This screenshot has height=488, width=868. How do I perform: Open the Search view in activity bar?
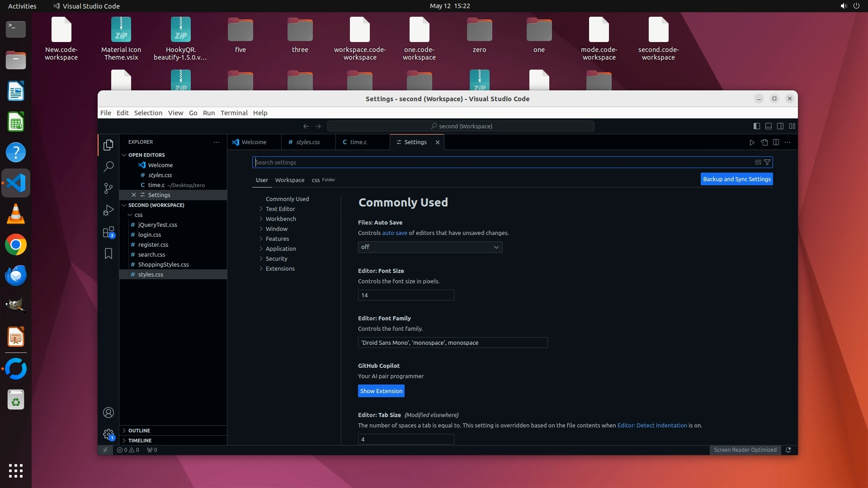coord(108,167)
